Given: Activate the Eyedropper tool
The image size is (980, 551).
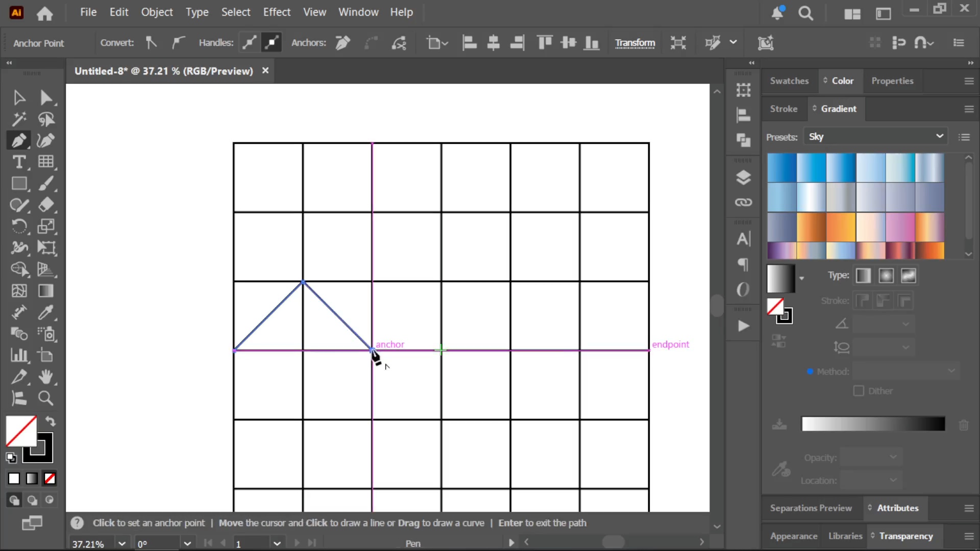Looking at the screenshot, I should tap(46, 312).
